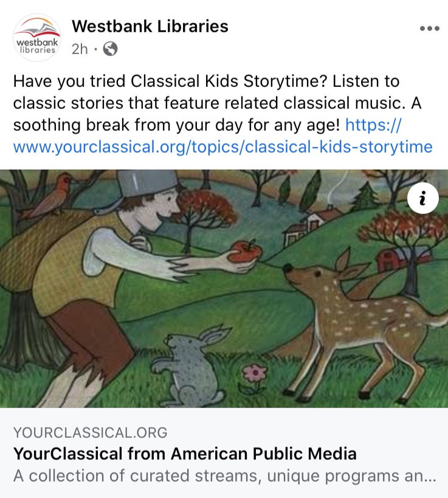This screenshot has height=498, width=448.
Task: Click the globe public audience icon
Action: 110,49
